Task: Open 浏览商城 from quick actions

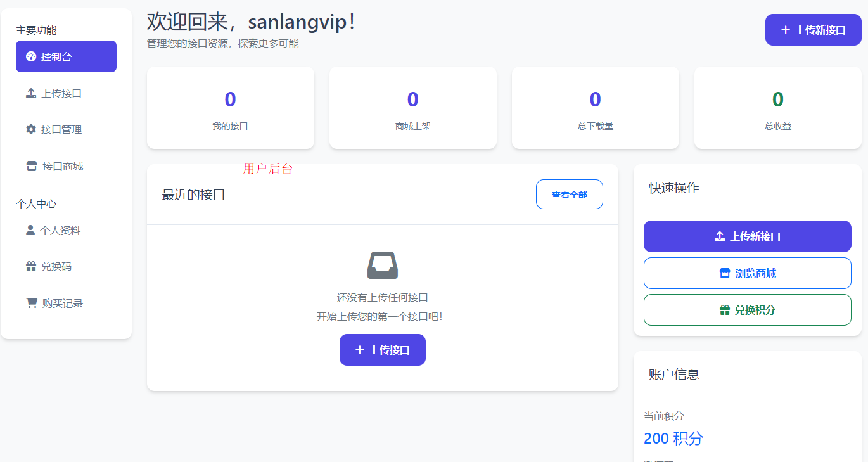Action: tap(747, 273)
